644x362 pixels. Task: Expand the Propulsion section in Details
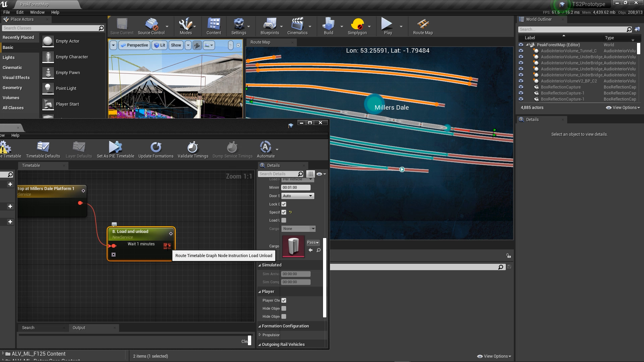point(260,335)
